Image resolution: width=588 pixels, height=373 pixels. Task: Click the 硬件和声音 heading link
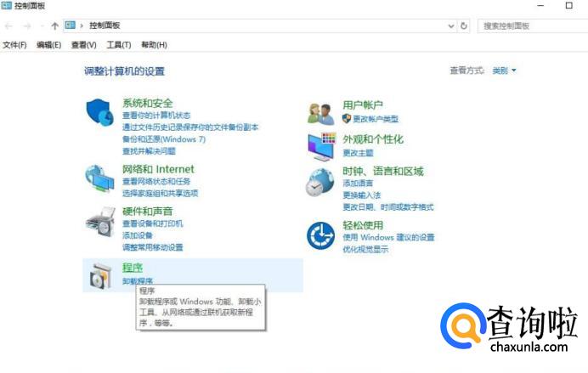tap(147, 212)
